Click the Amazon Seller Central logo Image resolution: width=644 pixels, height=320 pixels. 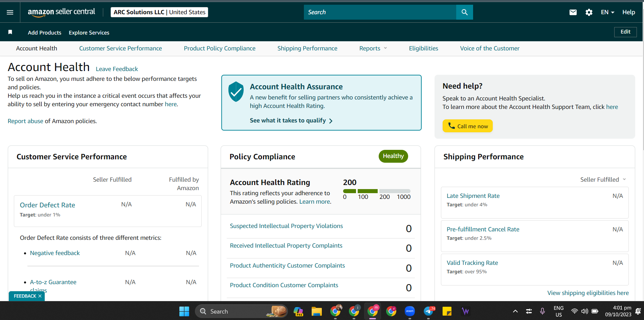coord(61,12)
